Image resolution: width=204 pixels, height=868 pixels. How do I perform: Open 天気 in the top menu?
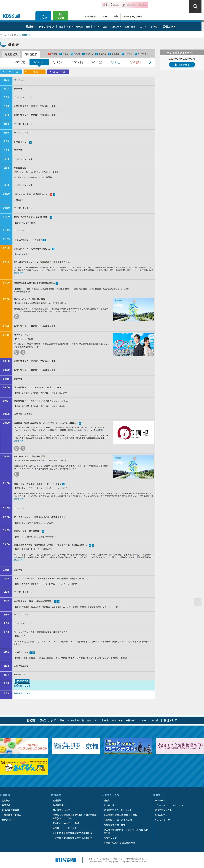tap(116, 17)
